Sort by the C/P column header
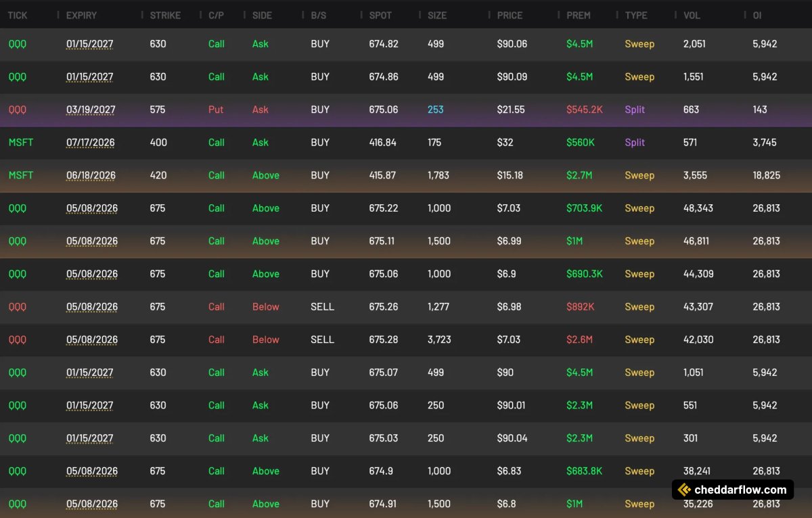Screen dimensions: 812x518 [x=216, y=15]
